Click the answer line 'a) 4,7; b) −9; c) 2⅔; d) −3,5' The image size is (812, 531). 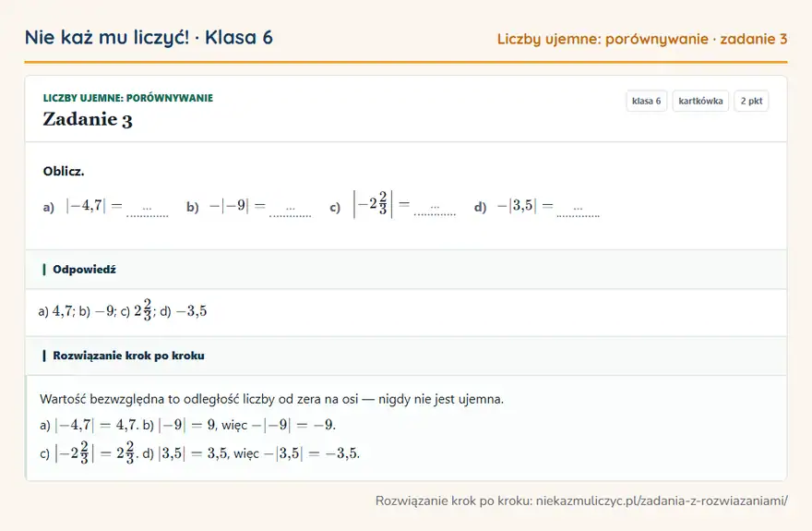[x=122, y=309]
